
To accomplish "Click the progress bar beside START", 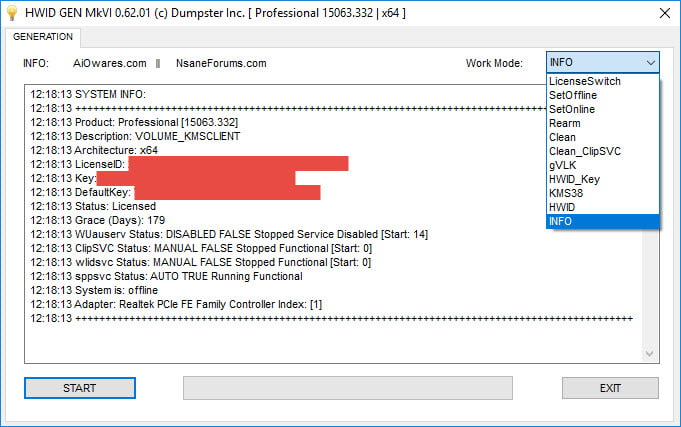I will pyautogui.click(x=347, y=388).
